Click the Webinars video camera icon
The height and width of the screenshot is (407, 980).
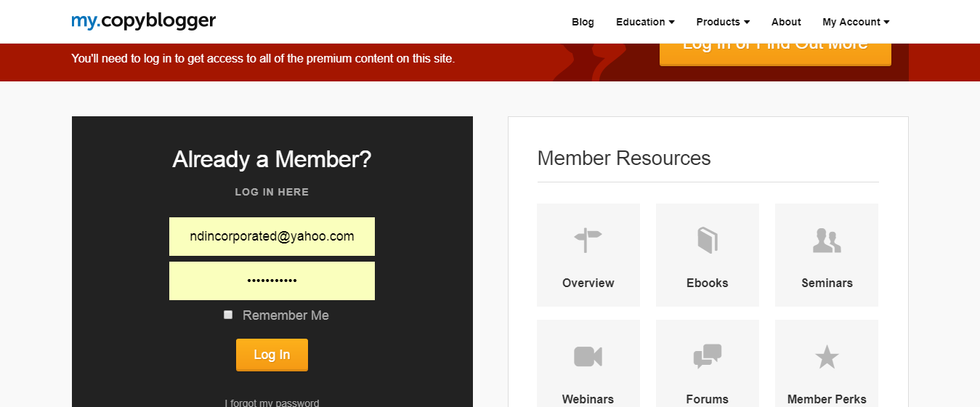coord(588,356)
